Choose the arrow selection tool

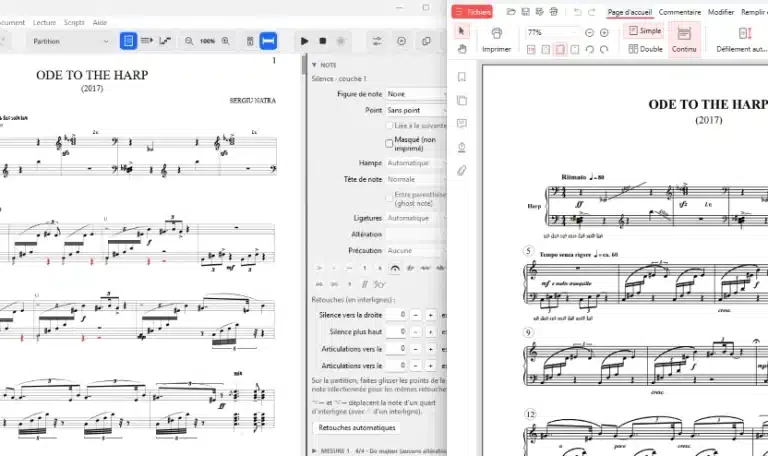[x=461, y=31]
